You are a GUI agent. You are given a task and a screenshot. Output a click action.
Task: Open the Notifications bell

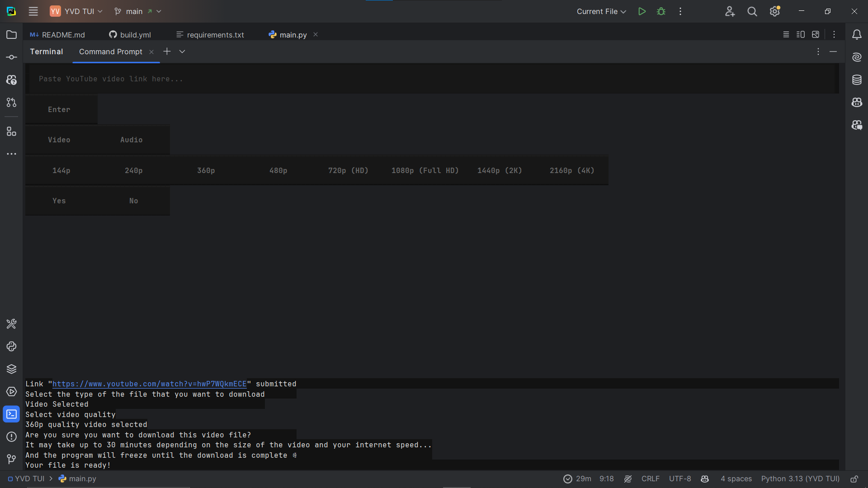tap(857, 35)
